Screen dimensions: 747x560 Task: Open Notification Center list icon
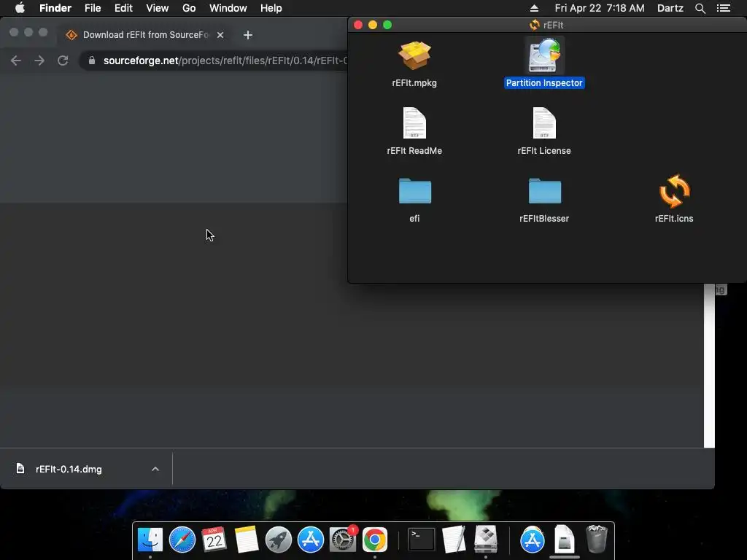tap(724, 8)
